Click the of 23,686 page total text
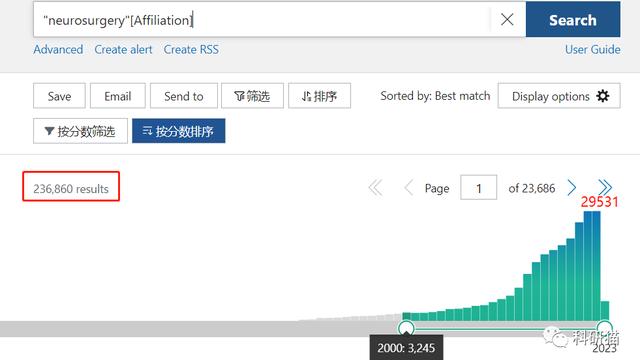640x360 pixels. coord(531,188)
